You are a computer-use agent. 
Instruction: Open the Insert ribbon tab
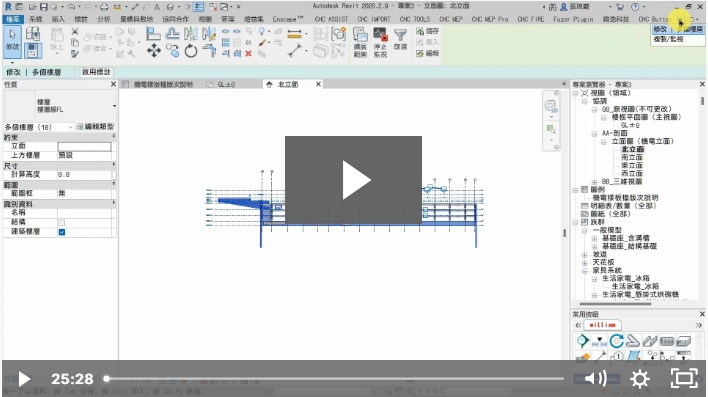click(x=58, y=19)
